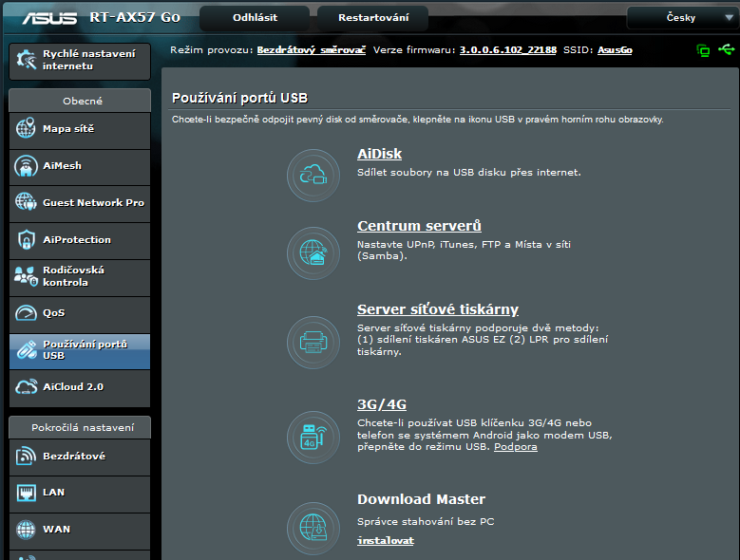The width and height of the screenshot is (740, 560).
Task: Click the AiDisk cloud icon
Action: tap(313, 176)
